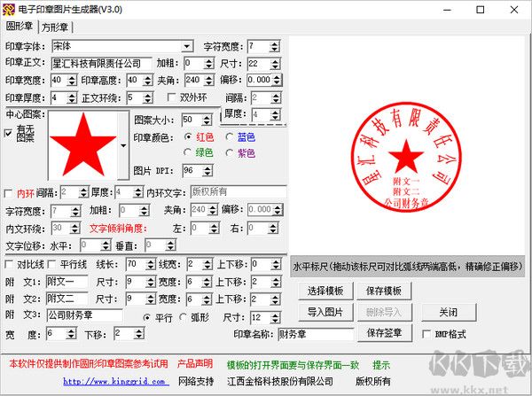Image resolution: width=532 pixels, height=396 pixels.
Task: Toggle the 有无图案 checkbox
Action: pos(9,132)
